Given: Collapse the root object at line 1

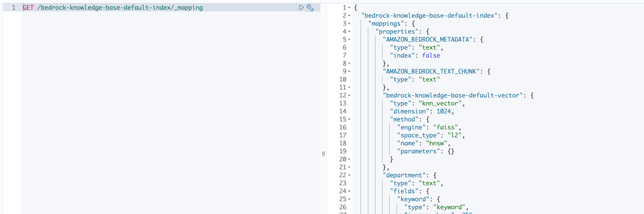Looking at the screenshot, I should click(x=349, y=8).
